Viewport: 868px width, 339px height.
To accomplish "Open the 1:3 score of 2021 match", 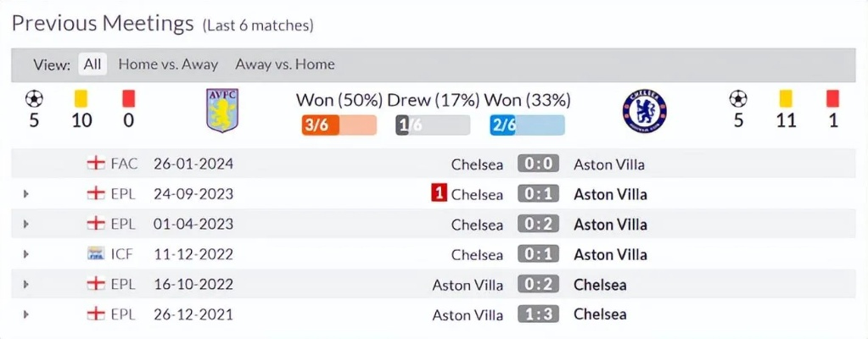I will 538,314.
